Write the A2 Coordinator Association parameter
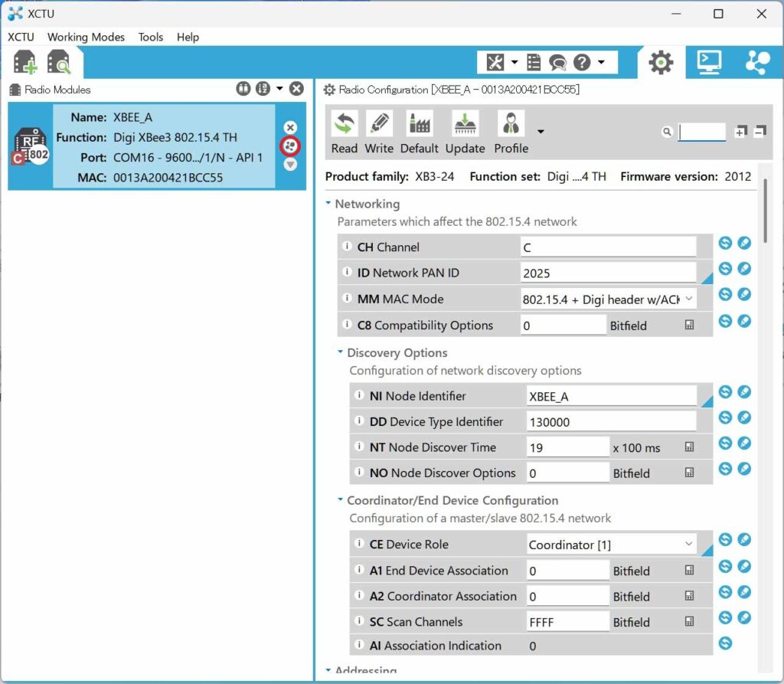Viewport: 784px width, 684px height. point(744,592)
